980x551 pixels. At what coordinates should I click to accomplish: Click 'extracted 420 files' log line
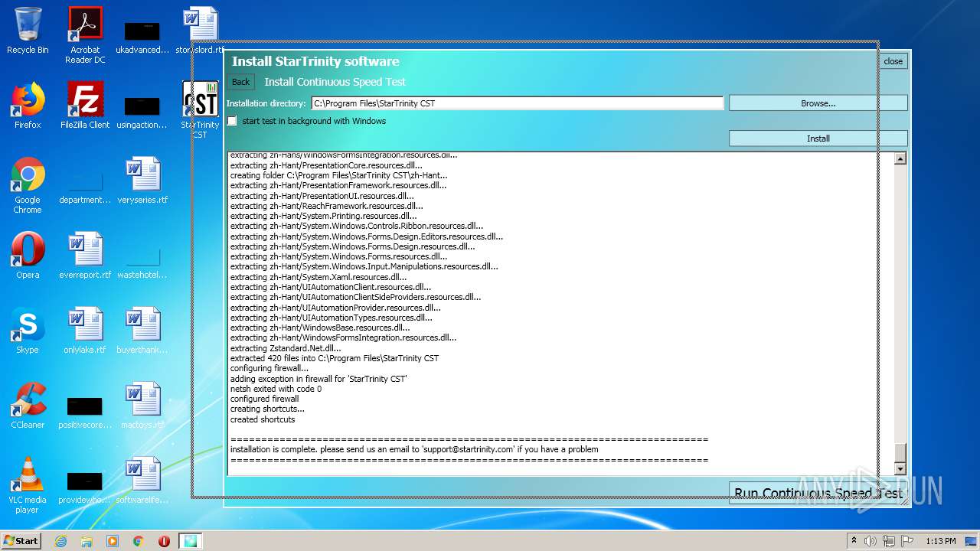335,358
